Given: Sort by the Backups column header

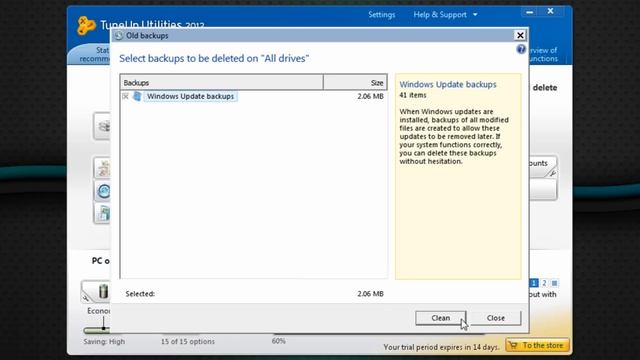Looking at the screenshot, I should click(222, 82).
